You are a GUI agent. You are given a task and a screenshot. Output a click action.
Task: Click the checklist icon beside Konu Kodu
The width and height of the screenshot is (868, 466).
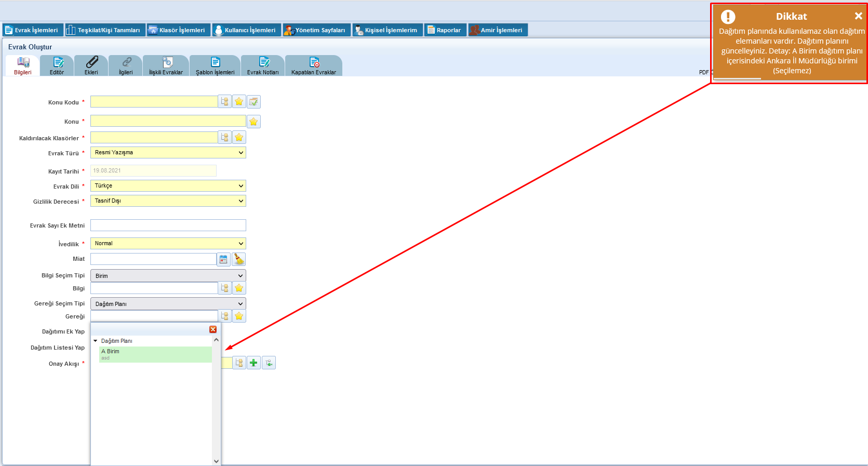pyautogui.click(x=253, y=102)
